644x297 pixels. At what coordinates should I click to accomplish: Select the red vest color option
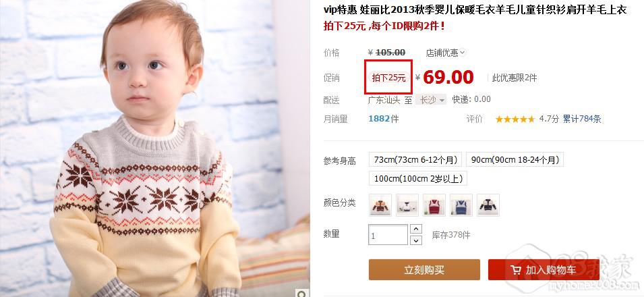(x=434, y=205)
